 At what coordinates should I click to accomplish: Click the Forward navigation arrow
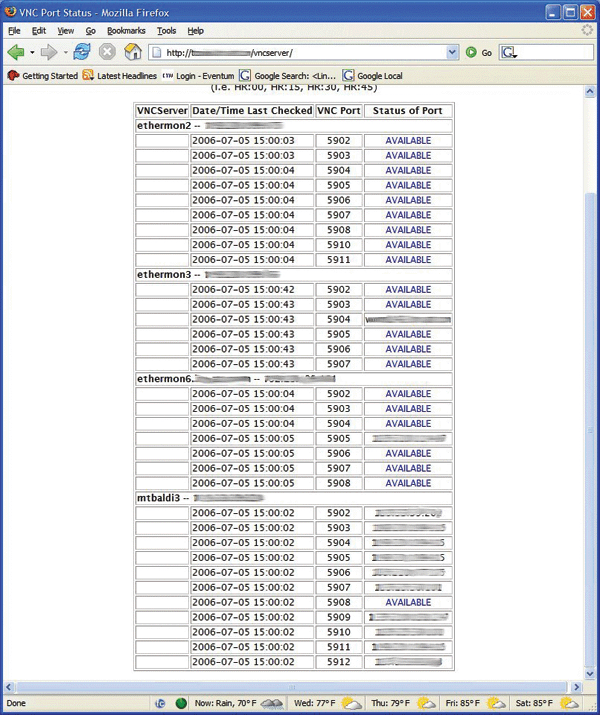(48, 52)
